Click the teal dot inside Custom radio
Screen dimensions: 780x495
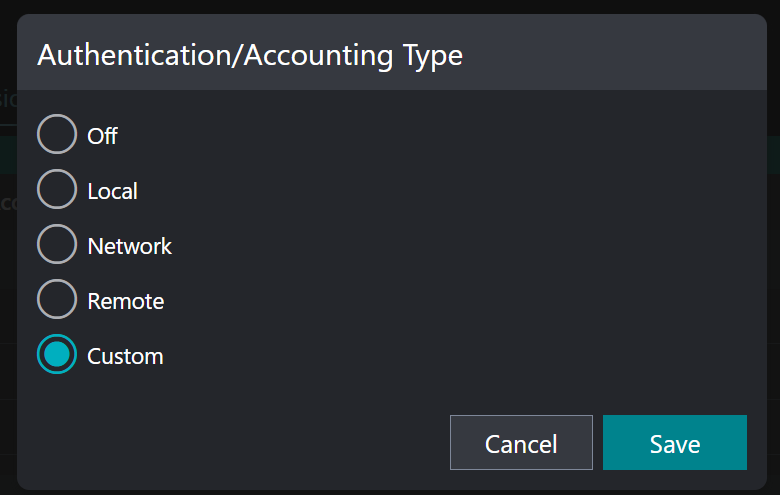click(57, 355)
